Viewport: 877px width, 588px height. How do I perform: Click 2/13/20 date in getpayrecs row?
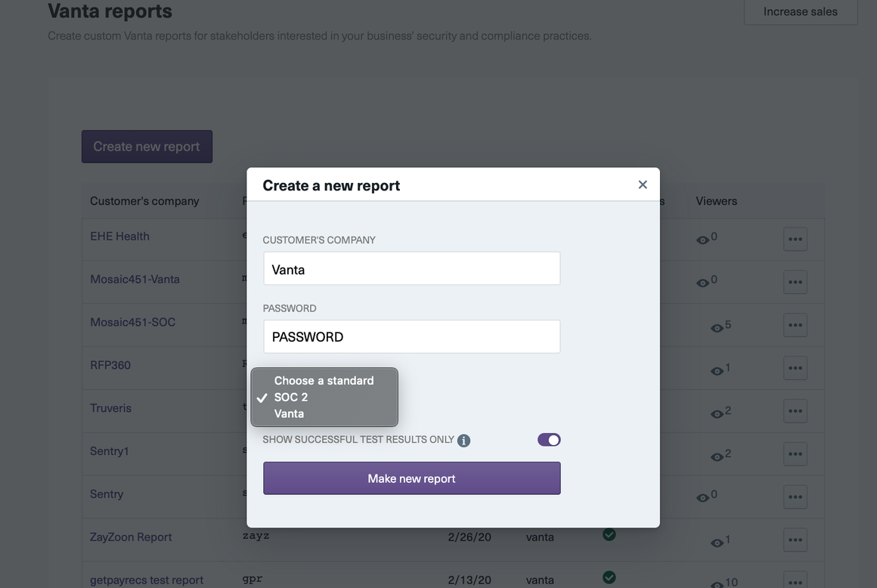click(469, 580)
